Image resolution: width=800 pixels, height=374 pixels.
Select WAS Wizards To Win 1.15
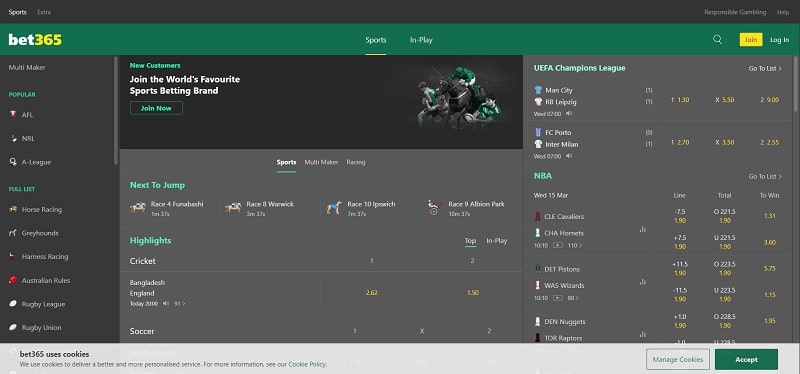pos(770,295)
